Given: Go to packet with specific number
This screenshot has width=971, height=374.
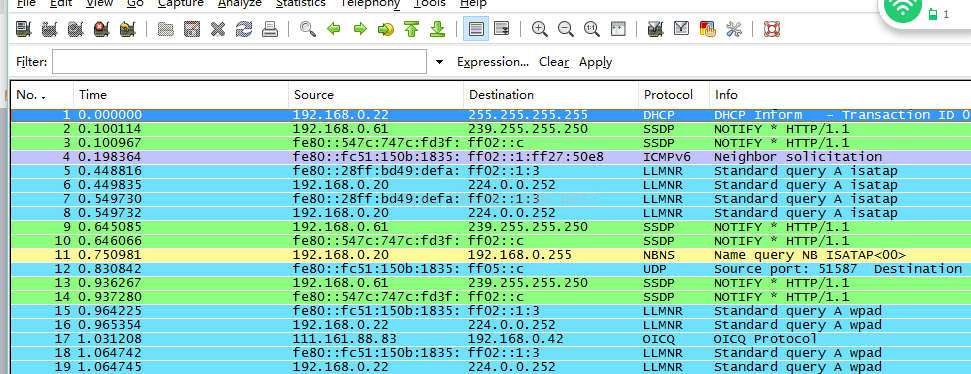Looking at the screenshot, I should pyautogui.click(x=386, y=29).
